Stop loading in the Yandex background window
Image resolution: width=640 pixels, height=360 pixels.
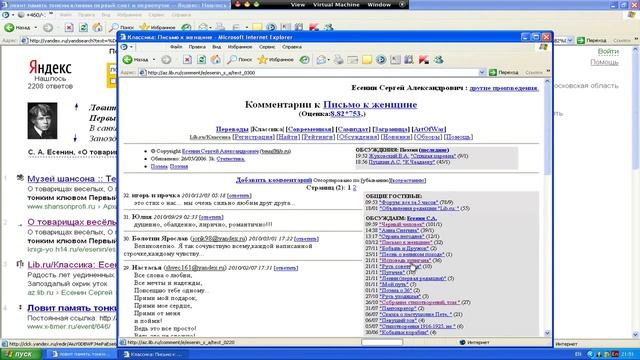[69, 27]
